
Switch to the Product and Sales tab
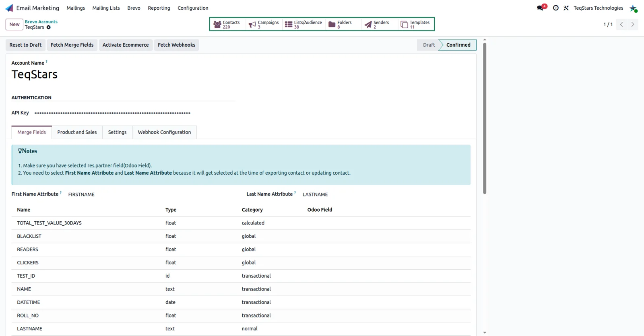click(x=77, y=132)
